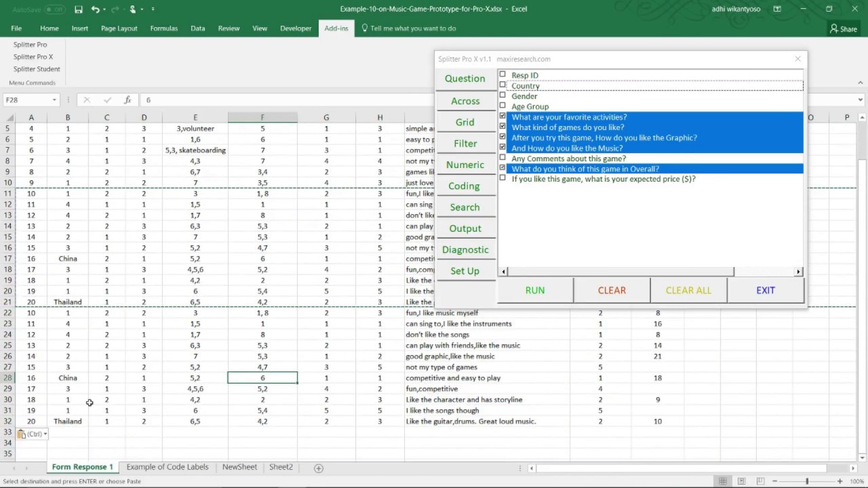Open the Home ribbon tab

pos(50,28)
